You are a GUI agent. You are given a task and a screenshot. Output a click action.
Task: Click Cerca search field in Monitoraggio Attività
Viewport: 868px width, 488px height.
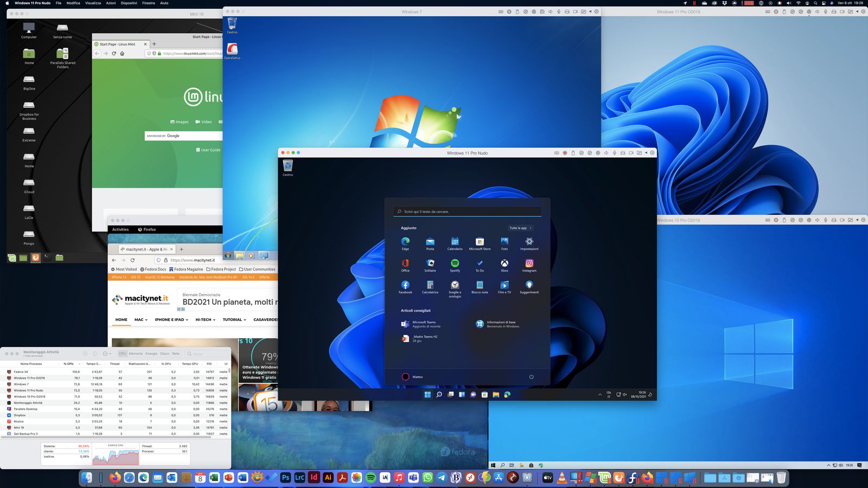tap(207, 354)
